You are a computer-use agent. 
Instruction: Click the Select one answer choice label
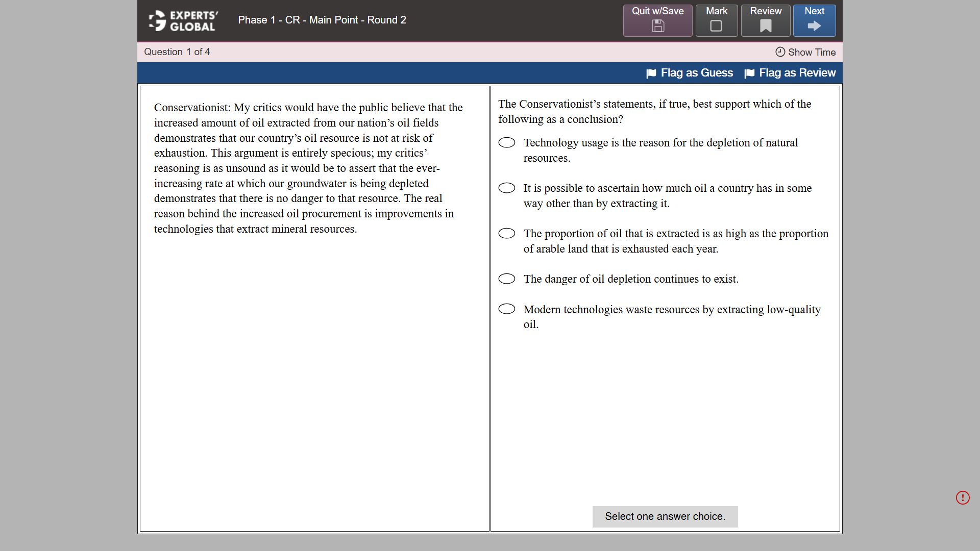click(665, 516)
